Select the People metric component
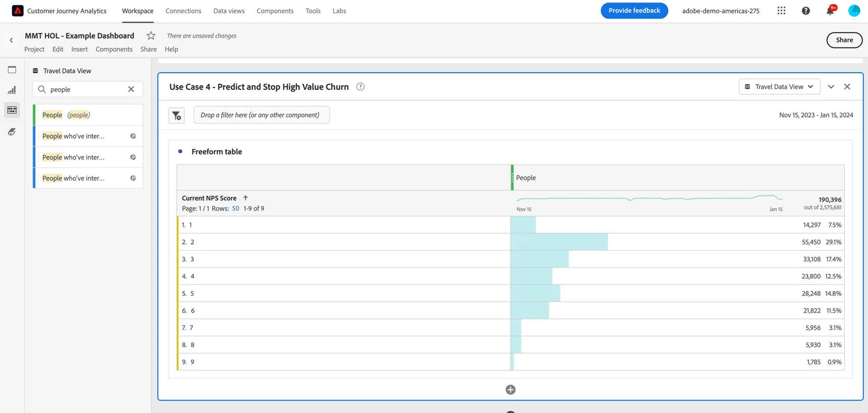Screen dimensions: 868x413 tap(88, 115)
